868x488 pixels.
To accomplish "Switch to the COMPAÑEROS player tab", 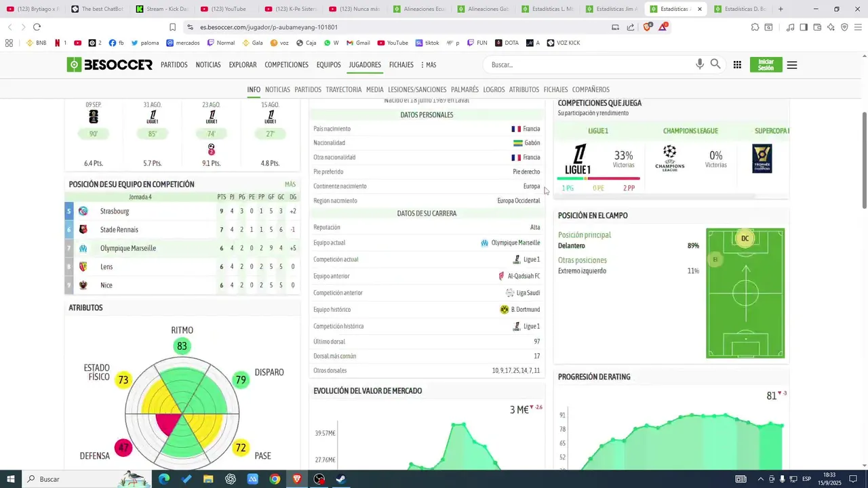I will (591, 89).
